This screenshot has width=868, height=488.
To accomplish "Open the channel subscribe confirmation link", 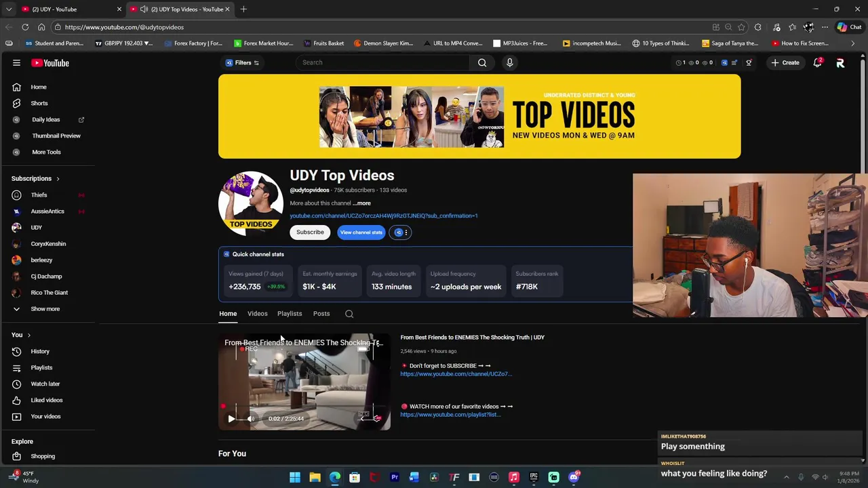I will pyautogui.click(x=384, y=216).
